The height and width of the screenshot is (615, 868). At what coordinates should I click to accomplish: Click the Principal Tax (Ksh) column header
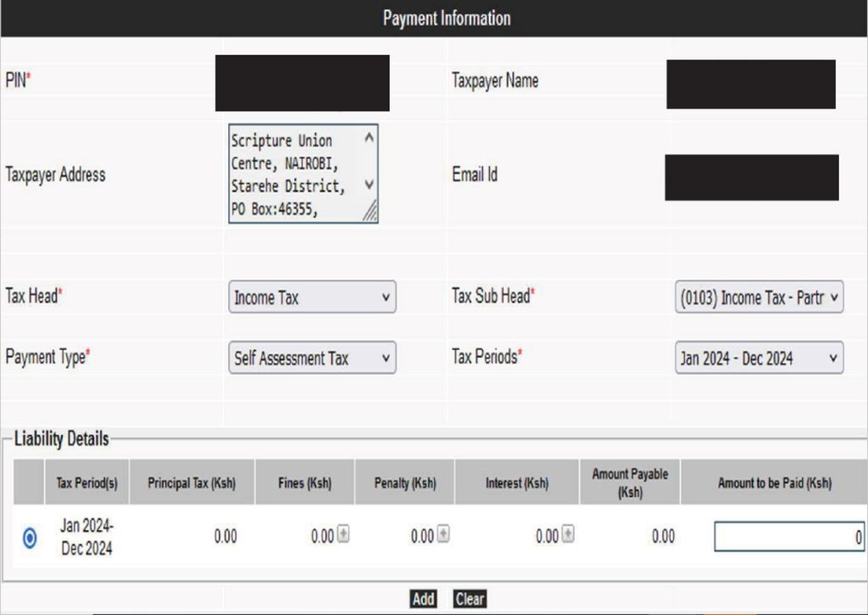tap(192, 484)
